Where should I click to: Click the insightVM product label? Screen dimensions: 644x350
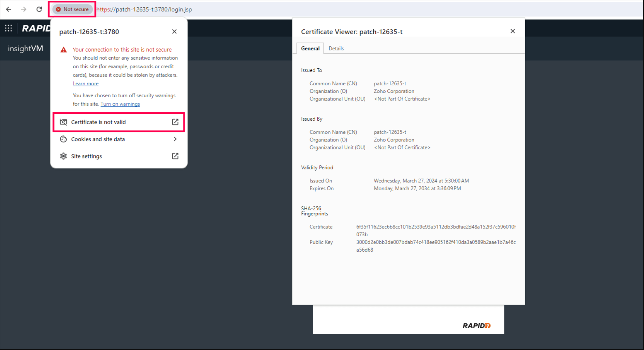[x=26, y=48]
